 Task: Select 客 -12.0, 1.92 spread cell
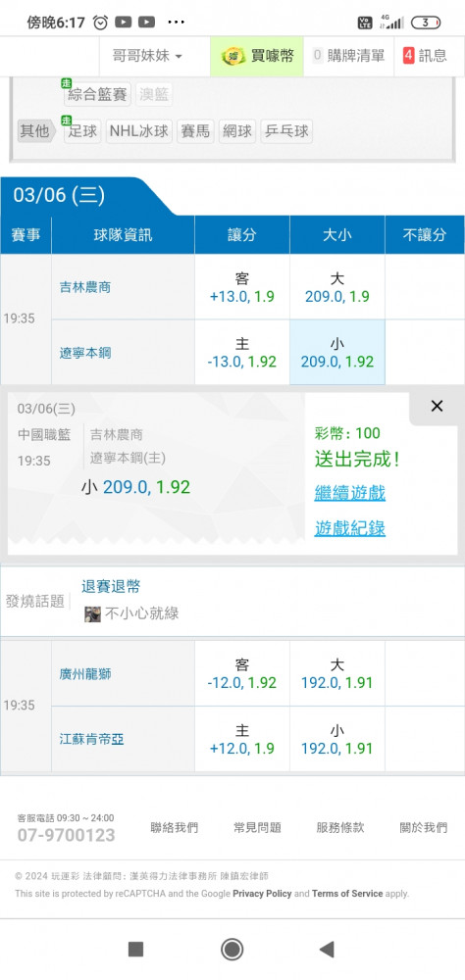click(242, 674)
